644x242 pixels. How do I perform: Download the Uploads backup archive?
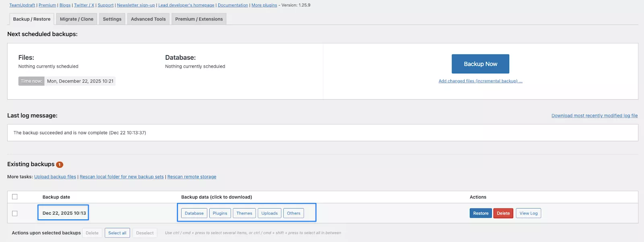tap(269, 213)
